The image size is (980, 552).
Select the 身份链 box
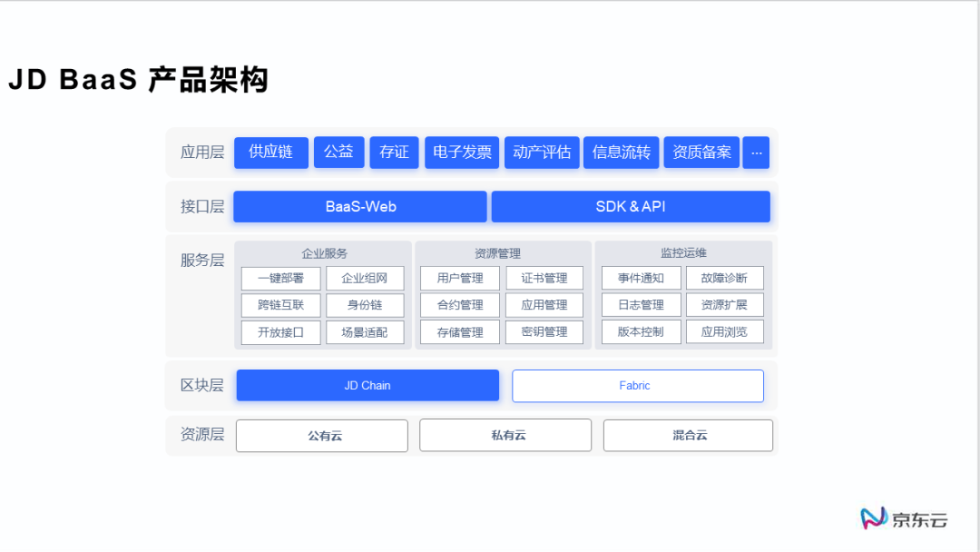[365, 305]
